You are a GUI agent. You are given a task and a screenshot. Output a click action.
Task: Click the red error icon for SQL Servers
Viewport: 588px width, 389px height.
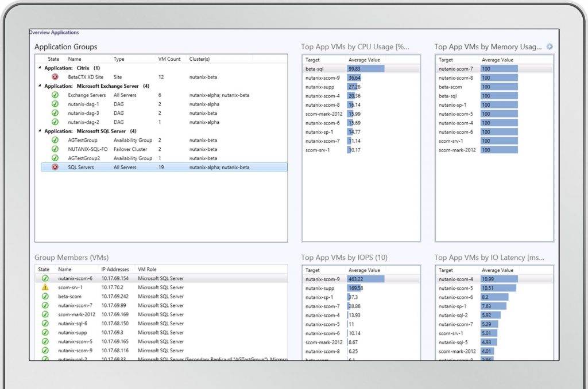point(55,167)
